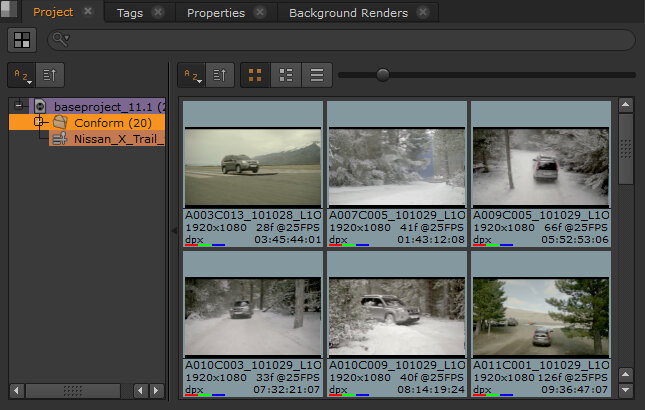
Task: Collapse the baseproject_11.1 tree node
Action: point(19,105)
